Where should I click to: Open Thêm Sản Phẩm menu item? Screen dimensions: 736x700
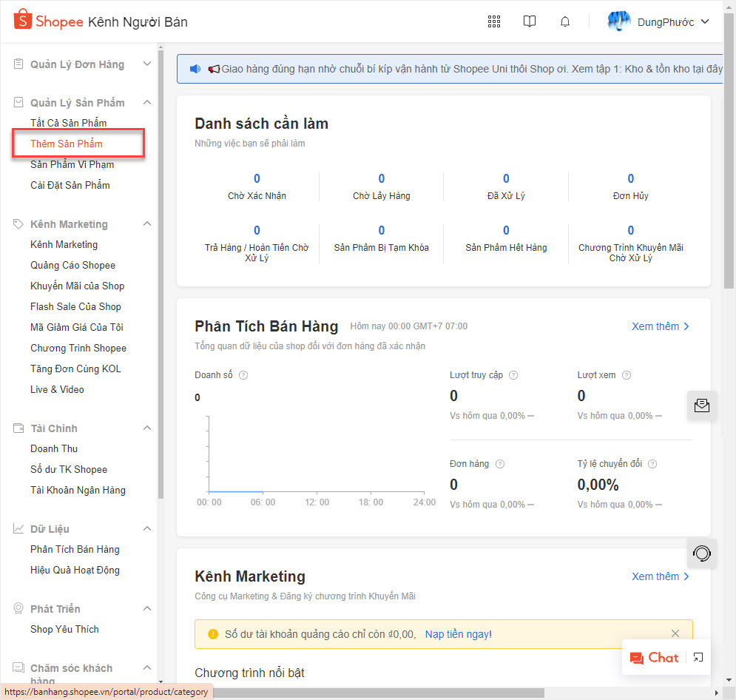coord(67,144)
